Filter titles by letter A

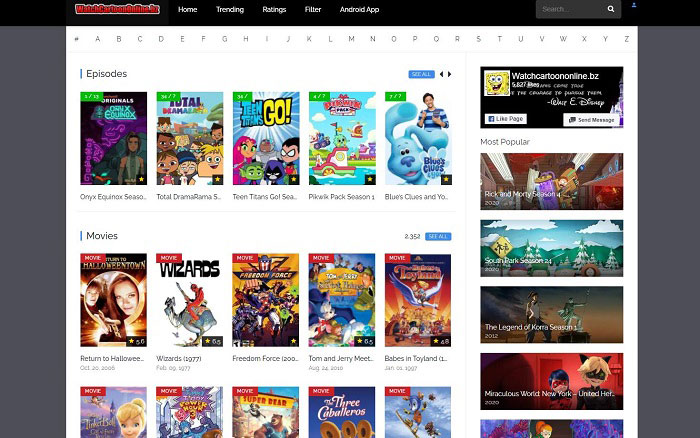pyautogui.click(x=97, y=39)
